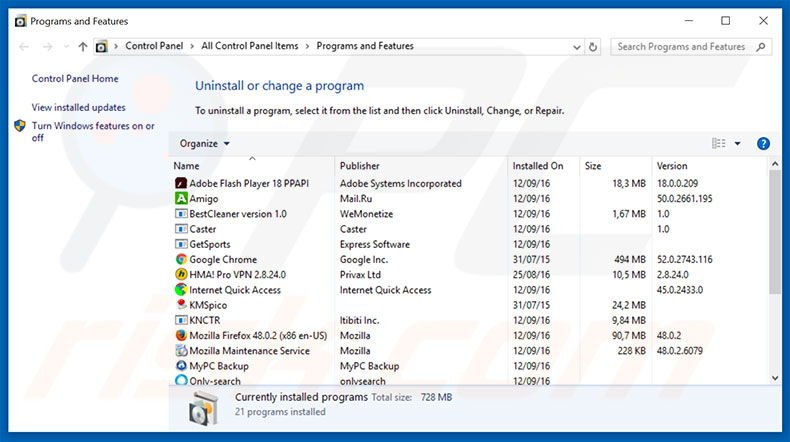Viewport: 790px width, 442px height.
Task: Open the recent locations dropdown arrow
Action: tap(66, 47)
